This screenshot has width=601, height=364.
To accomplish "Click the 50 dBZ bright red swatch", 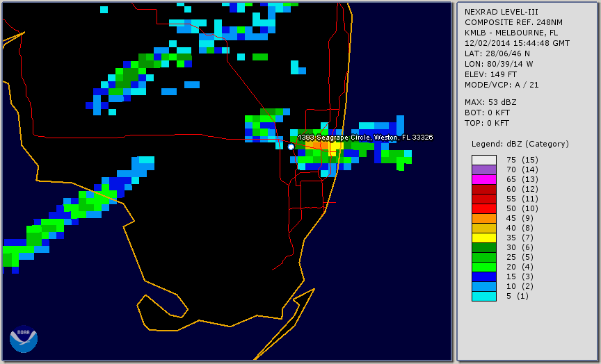I will 484,208.
